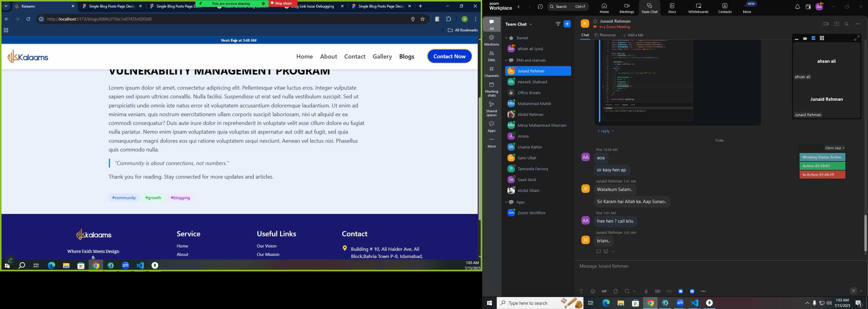The width and height of the screenshot is (868, 309).
Task: Open the chat list filter icon
Action: click(558, 24)
